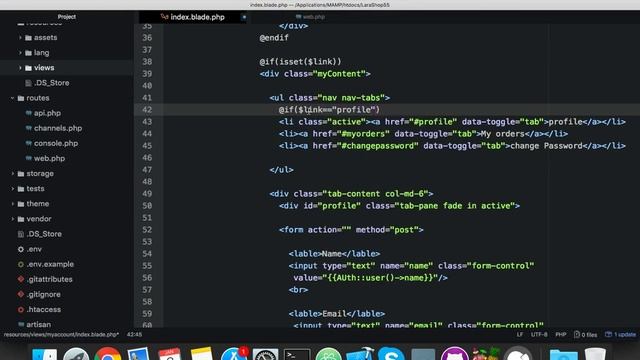Click the PHP file icon beside api.php
This screenshot has height=360, width=640.
(x=28, y=113)
